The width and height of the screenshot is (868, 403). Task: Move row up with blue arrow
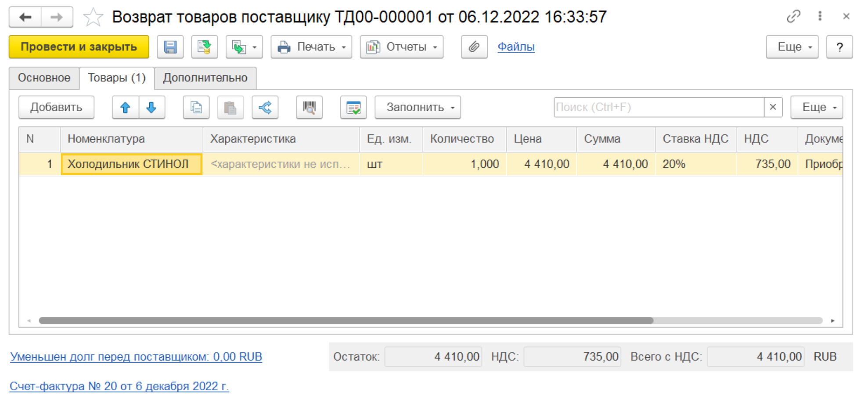point(125,108)
